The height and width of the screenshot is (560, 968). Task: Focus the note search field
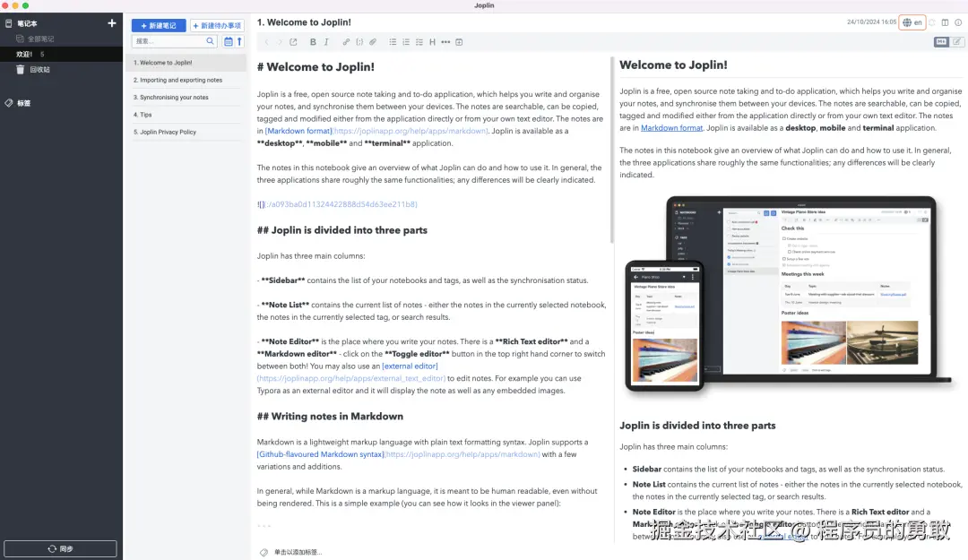click(x=169, y=41)
